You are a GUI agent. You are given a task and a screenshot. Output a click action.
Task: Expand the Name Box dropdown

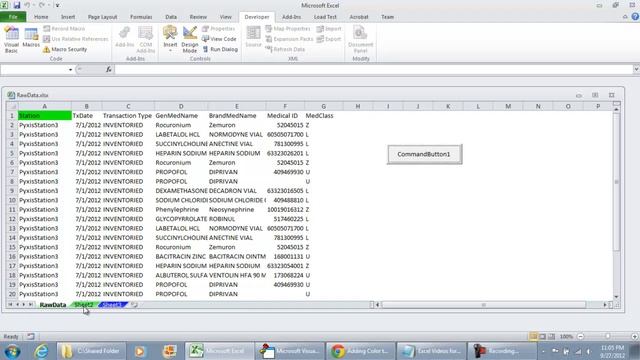71,70
